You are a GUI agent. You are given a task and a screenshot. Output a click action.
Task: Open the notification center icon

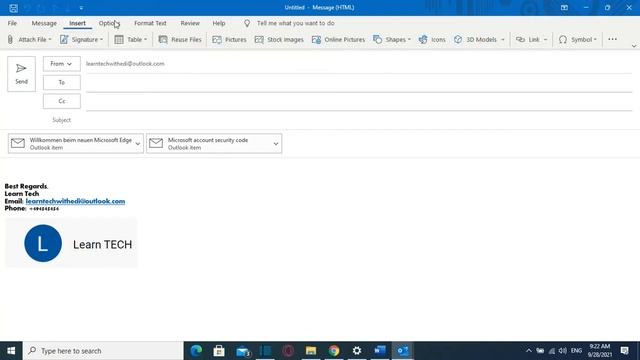[x=624, y=351]
